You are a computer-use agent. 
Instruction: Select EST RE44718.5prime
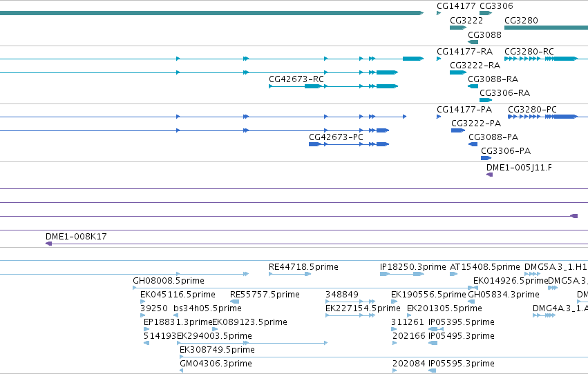click(x=303, y=267)
